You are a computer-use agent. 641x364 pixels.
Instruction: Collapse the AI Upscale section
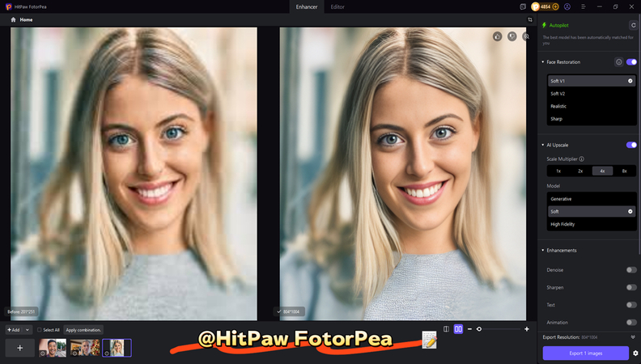pyautogui.click(x=543, y=145)
